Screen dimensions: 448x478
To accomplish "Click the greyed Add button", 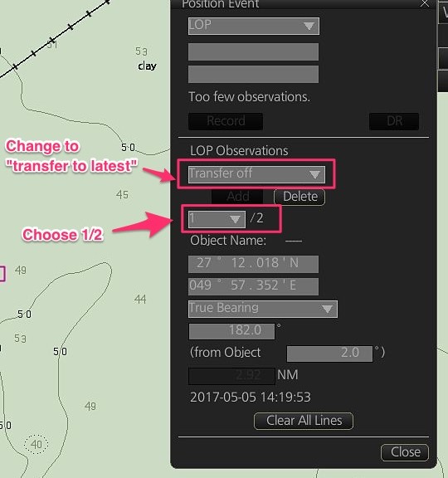I will (x=237, y=197).
